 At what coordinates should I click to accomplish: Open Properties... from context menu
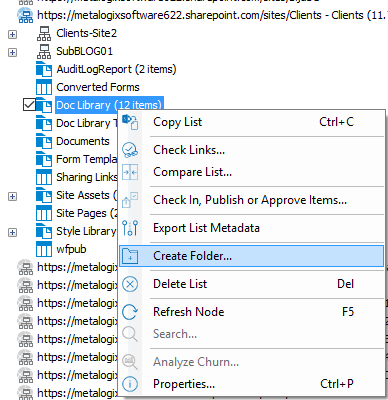click(252, 384)
